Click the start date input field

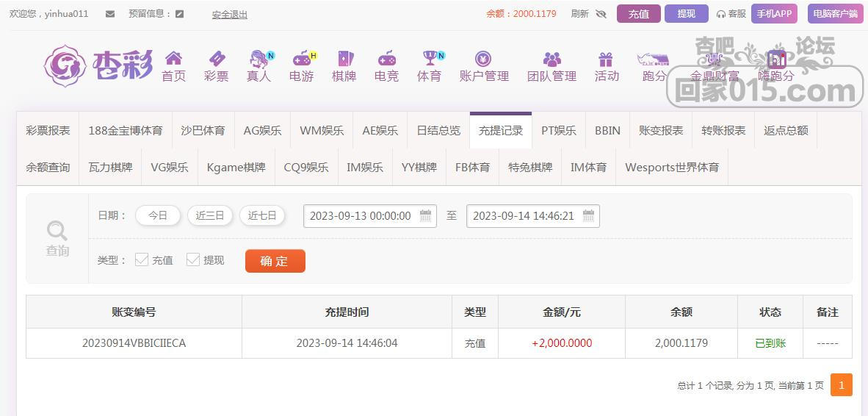point(370,216)
